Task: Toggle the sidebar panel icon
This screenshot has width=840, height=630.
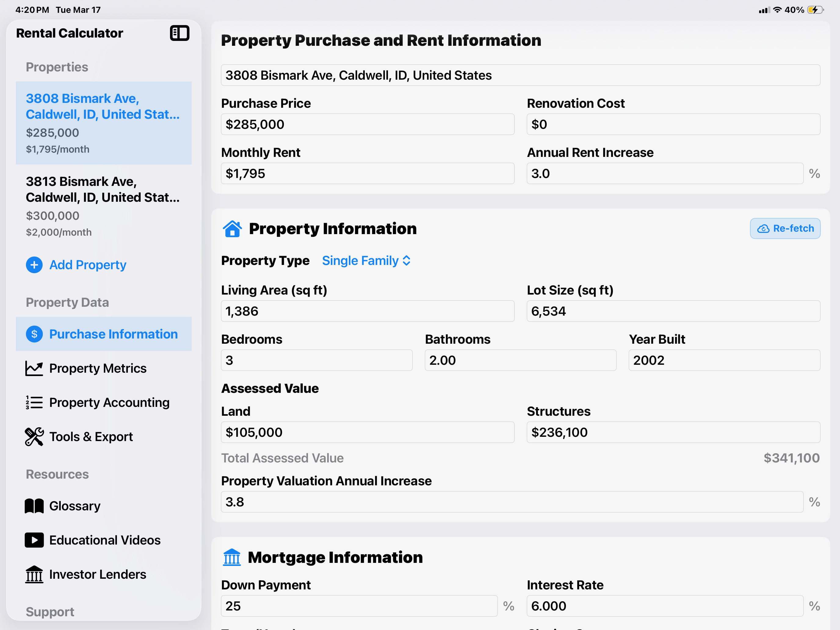Action: (x=179, y=33)
